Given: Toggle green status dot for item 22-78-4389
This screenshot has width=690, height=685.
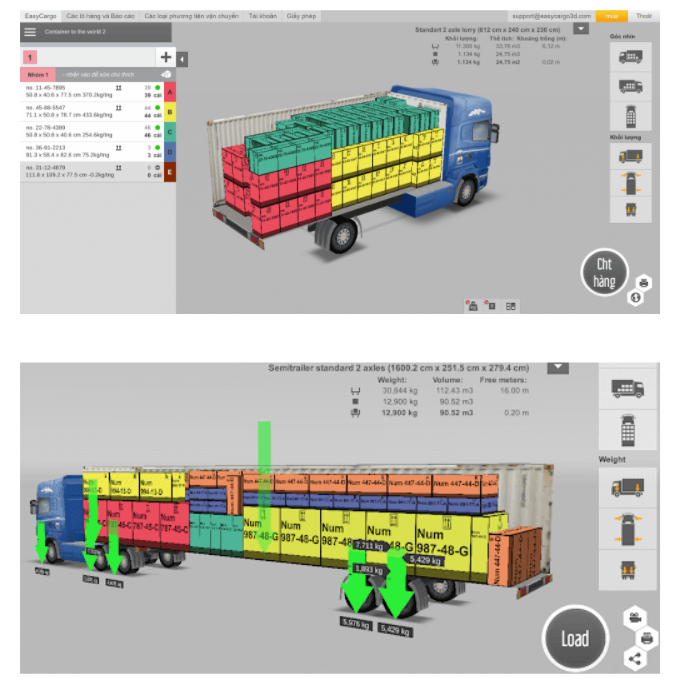Looking at the screenshot, I should click(157, 127).
